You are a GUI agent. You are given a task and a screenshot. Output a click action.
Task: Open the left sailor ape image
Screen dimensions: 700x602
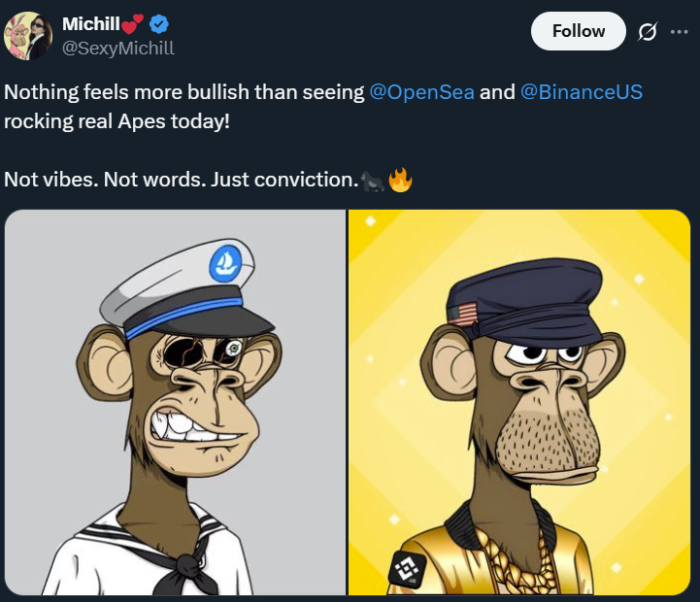click(176, 402)
